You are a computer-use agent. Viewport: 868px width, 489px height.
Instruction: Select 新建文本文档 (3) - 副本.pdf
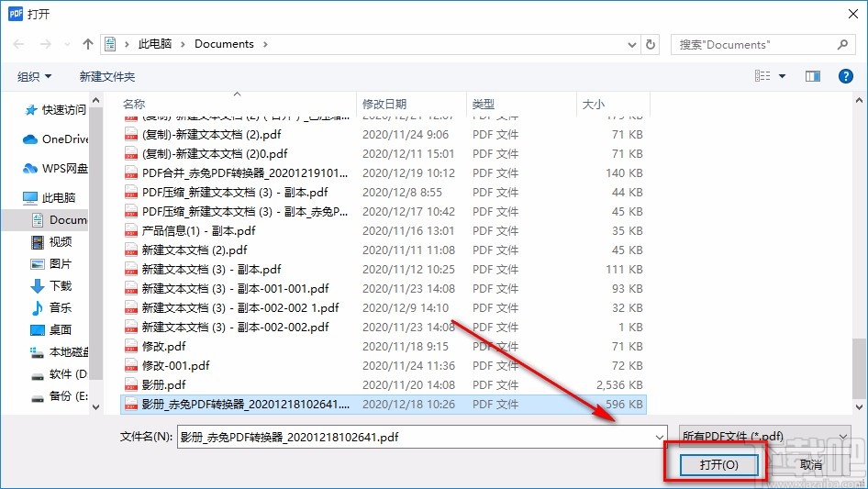383,269
